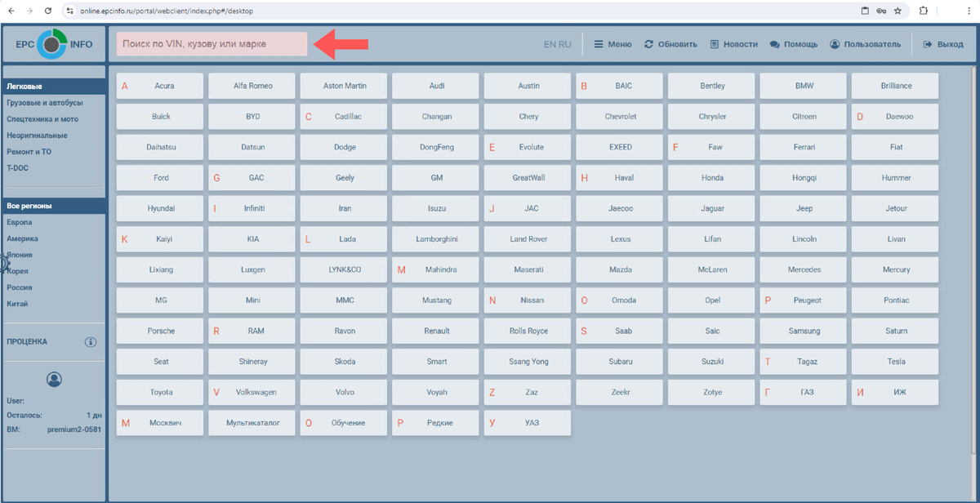Open the Меню menu
This screenshot has width=980, height=503.
[612, 44]
